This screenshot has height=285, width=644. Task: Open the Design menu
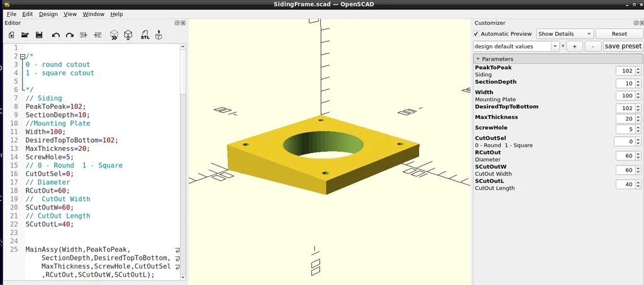coord(48,14)
